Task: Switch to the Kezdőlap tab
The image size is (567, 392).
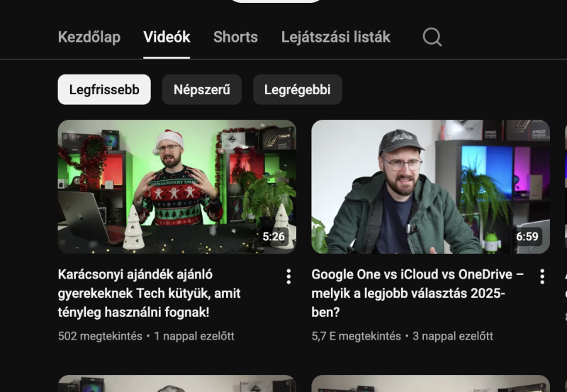Action: click(89, 37)
